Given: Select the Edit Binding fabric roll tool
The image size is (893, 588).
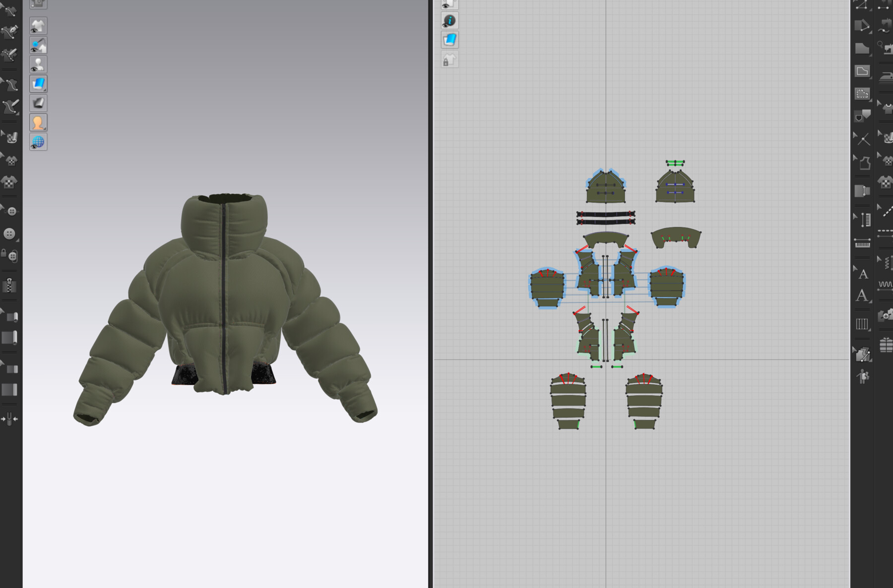Looking at the screenshot, I should point(9,316).
